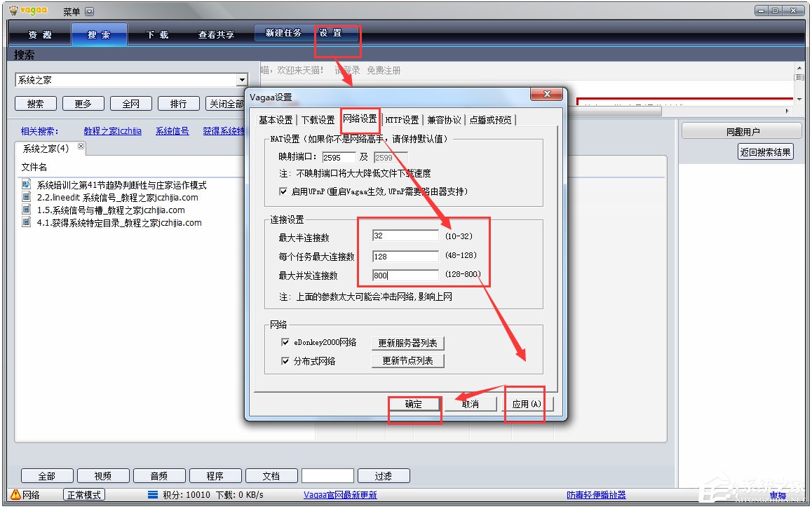Image resolution: width=812 pixels, height=509 pixels.
Task: Click the 文件名 column header
Action: coord(34,167)
